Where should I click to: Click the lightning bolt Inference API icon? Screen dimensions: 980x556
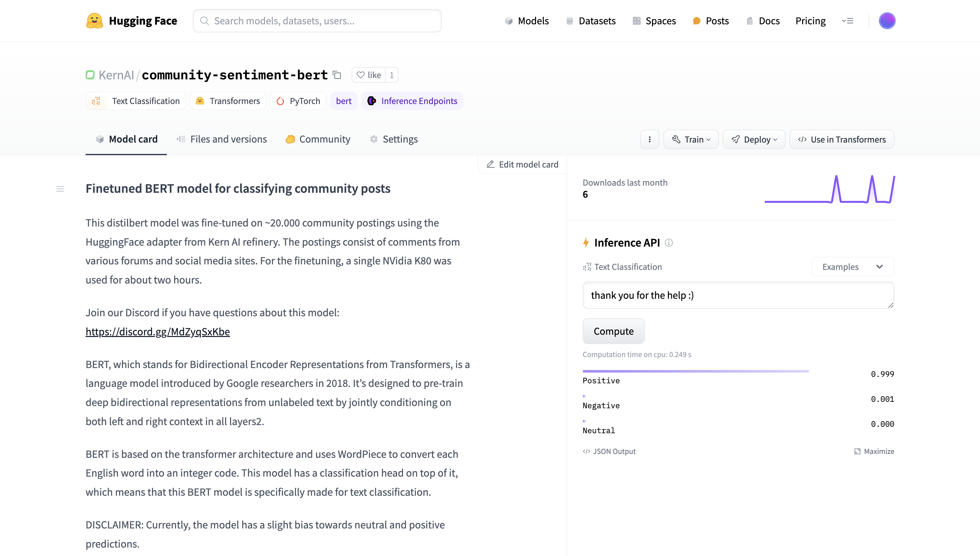(586, 242)
